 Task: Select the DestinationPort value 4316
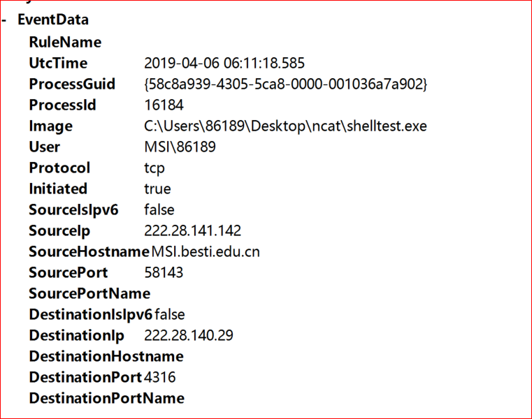[x=160, y=377]
